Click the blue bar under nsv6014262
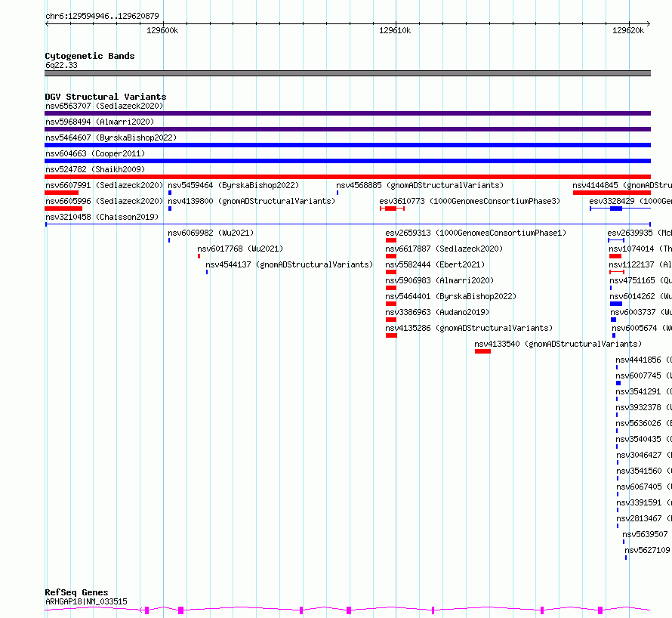Viewport: 672px width, 618px height. pyautogui.click(x=616, y=304)
